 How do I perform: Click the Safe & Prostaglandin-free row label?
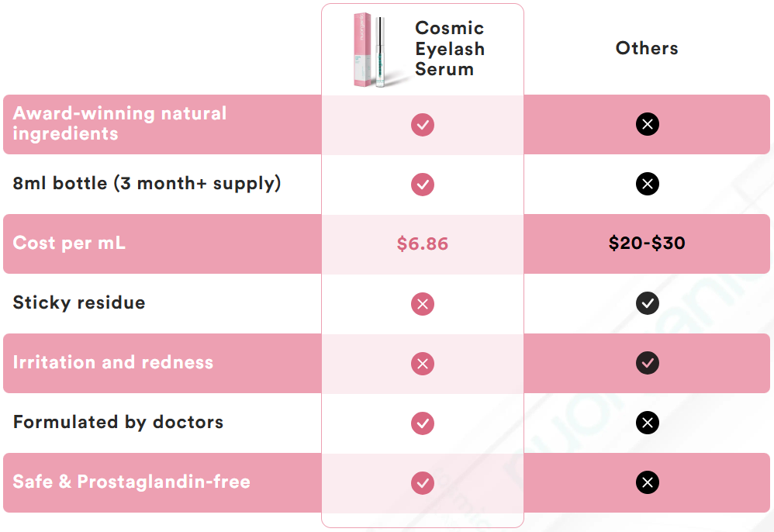tap(131, 482)
